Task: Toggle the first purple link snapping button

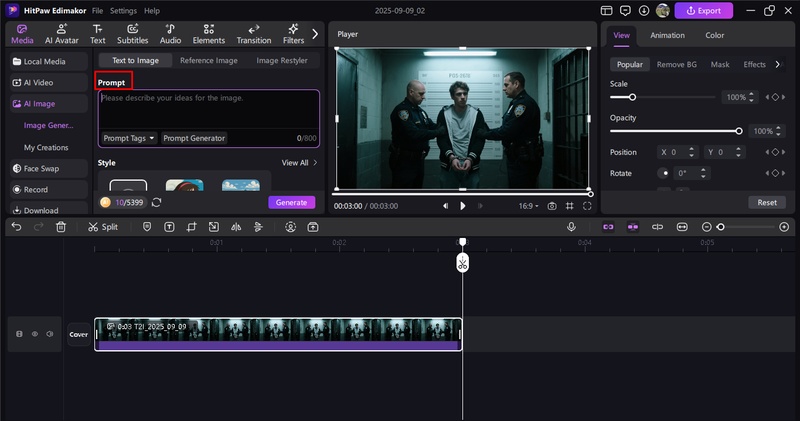Action: pos(608,227)
